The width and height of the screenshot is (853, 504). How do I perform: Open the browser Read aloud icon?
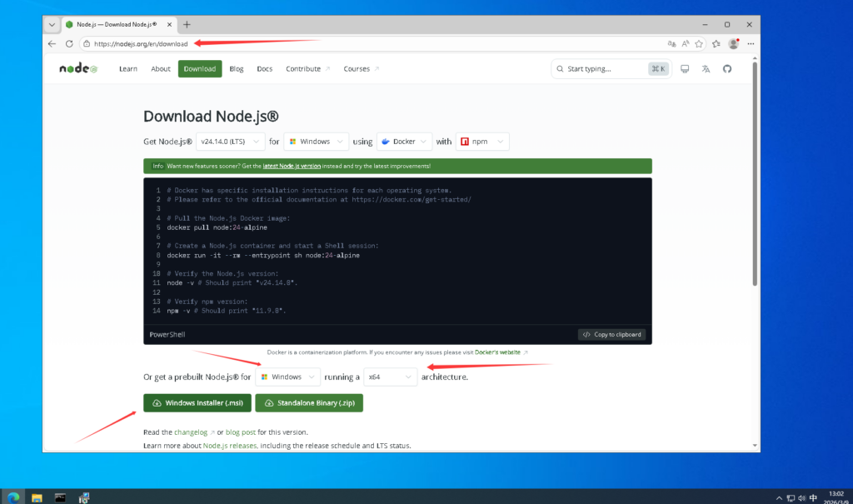(685, 43)
